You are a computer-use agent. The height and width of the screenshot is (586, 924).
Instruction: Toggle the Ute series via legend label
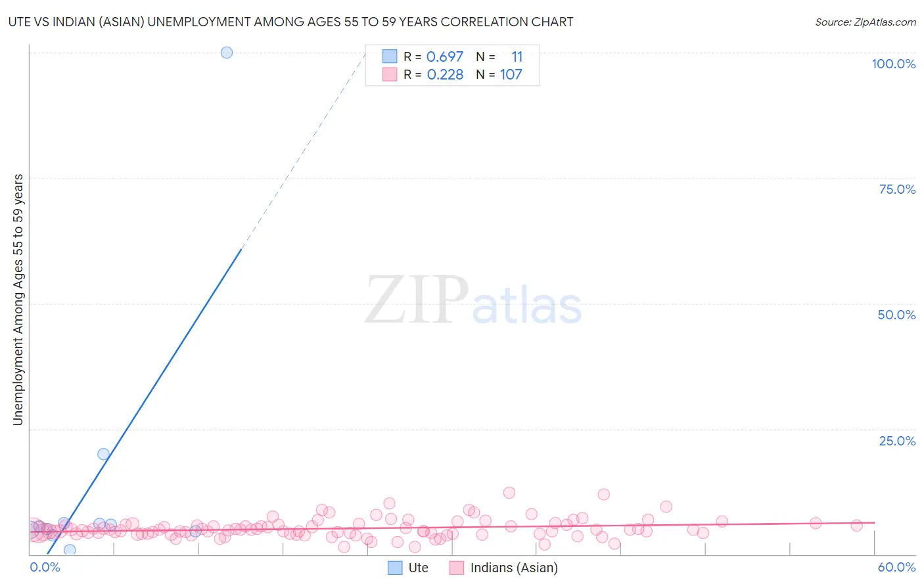pos(419,568)
